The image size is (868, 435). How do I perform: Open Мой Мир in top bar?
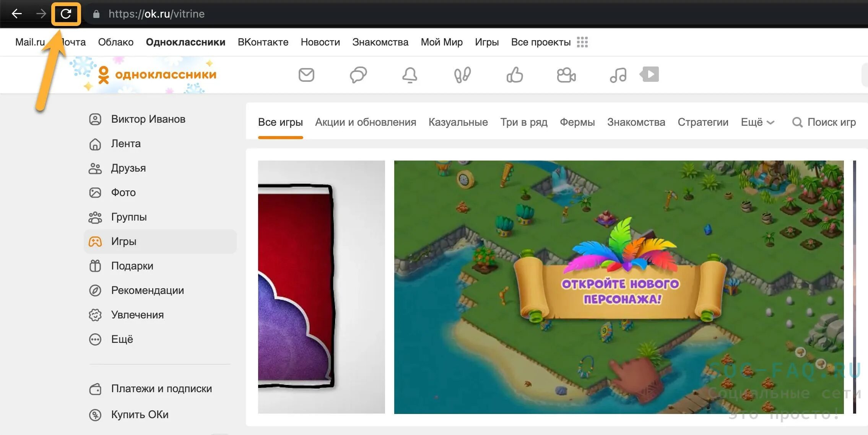point(442,42)
